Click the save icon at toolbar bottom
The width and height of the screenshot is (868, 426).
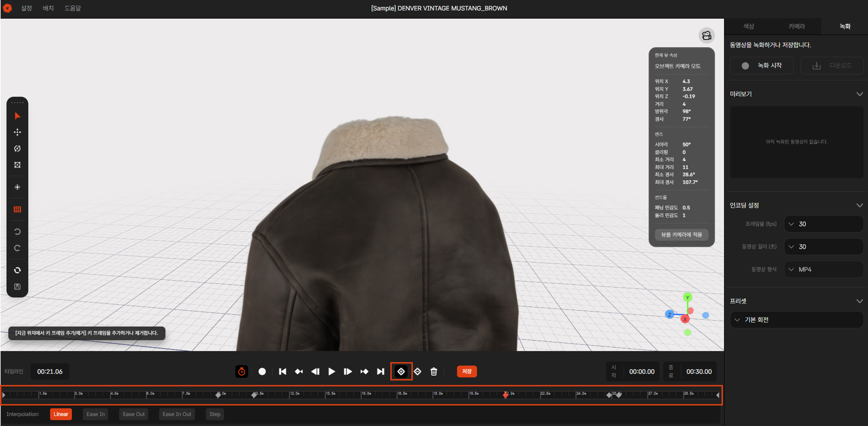17,286
